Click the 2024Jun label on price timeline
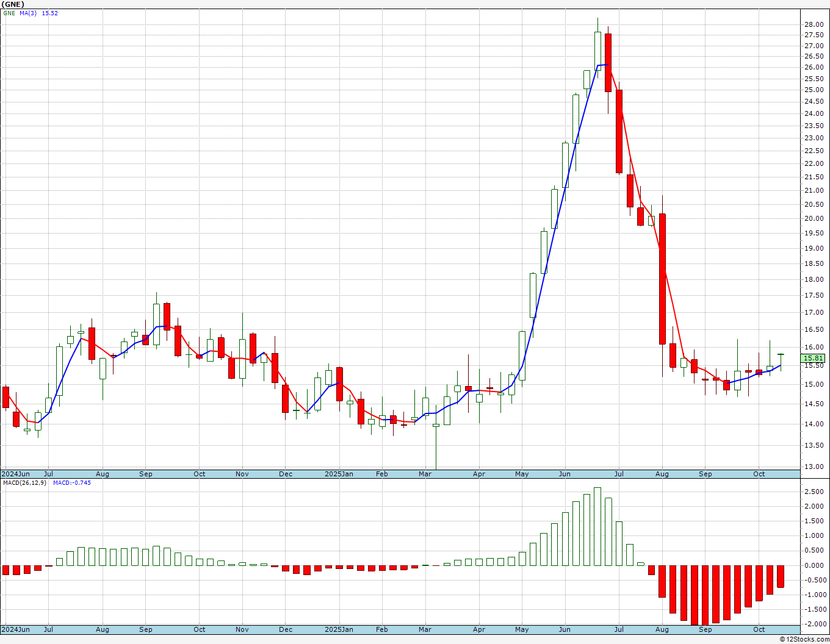The image size is (830, 644). tap(15, 474)
